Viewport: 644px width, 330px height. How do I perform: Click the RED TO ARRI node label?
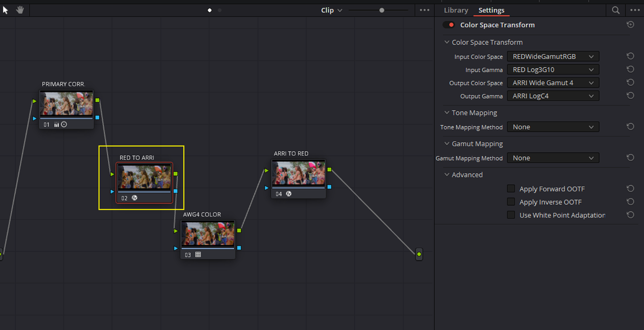point(137,158)
